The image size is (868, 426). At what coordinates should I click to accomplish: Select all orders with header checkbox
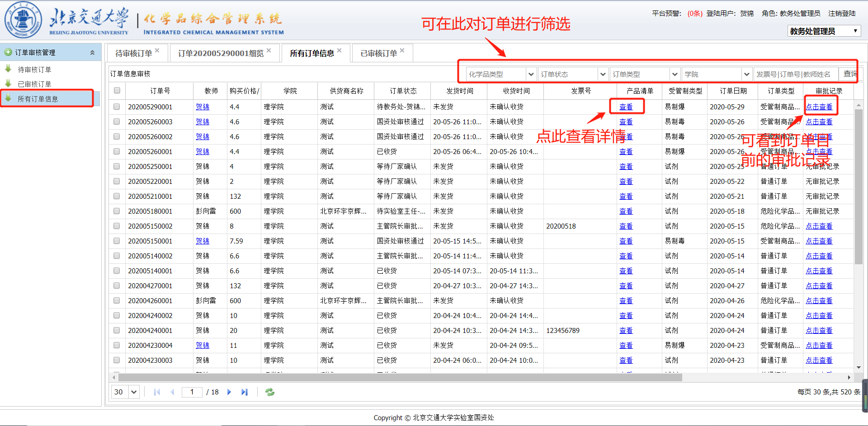point(117,91)
